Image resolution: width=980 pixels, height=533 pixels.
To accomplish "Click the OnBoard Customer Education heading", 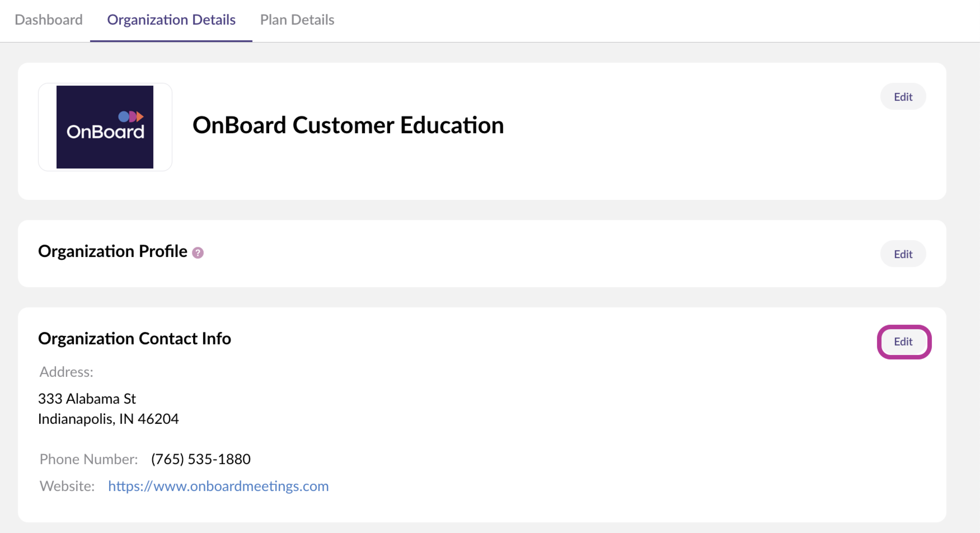I will point(348,125).
